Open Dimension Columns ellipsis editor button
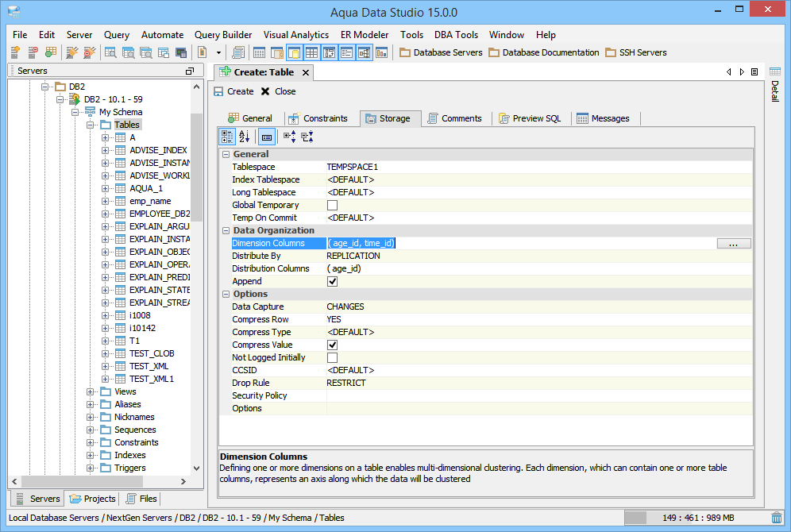Image resolution: width=791 pixels, height=532 pixels. 733,244
